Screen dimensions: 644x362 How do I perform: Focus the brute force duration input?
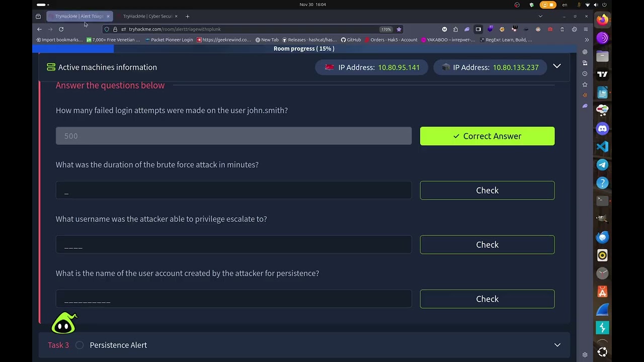233,190
